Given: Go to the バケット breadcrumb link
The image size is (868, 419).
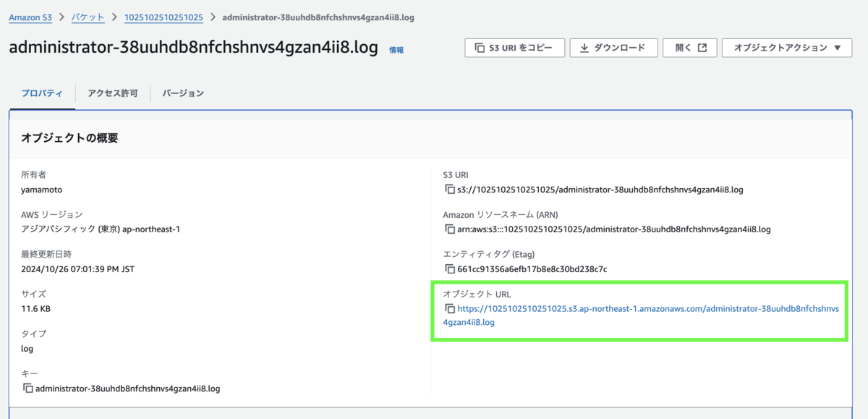Looking at the screenshot, I should (x=88, y=17).
